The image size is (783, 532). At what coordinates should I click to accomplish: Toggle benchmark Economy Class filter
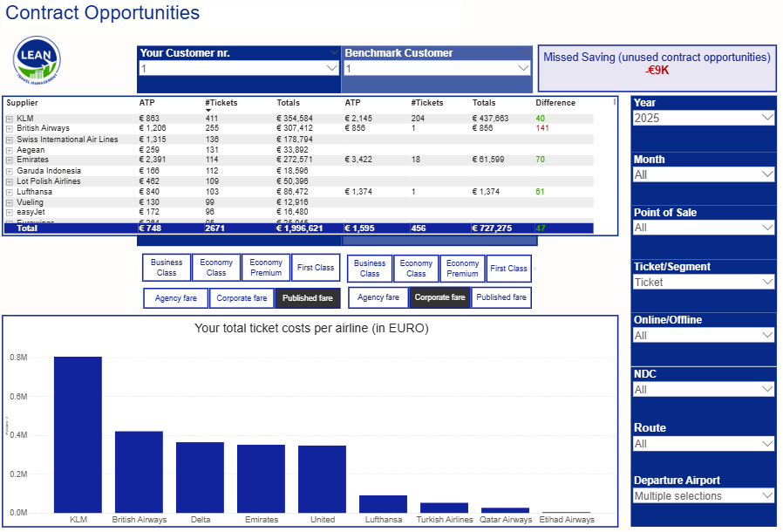[416, 269]
